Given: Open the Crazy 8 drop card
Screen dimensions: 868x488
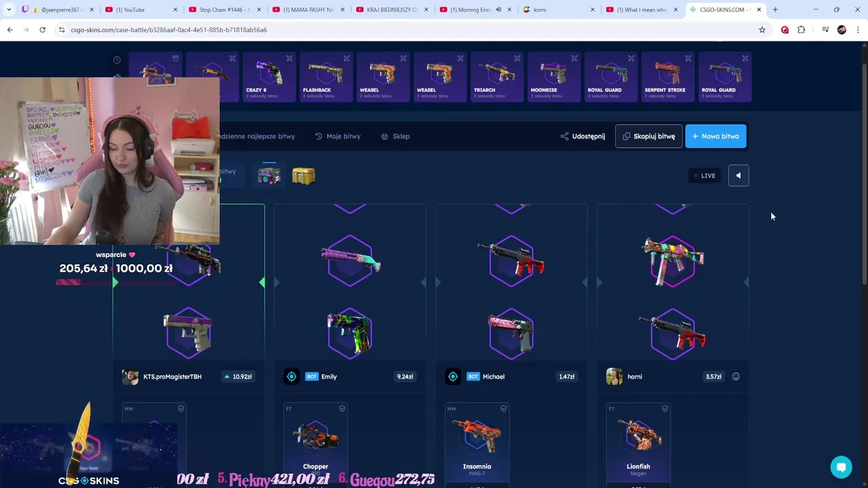Looking at the screenshot, I should [269, 77].
